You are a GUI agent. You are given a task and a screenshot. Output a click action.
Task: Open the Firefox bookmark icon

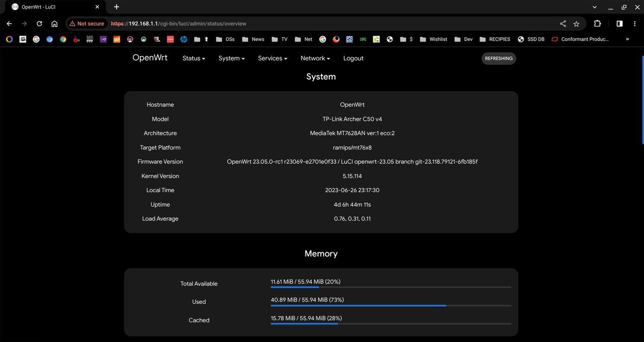pyautogui.click(x=336, y=39)
